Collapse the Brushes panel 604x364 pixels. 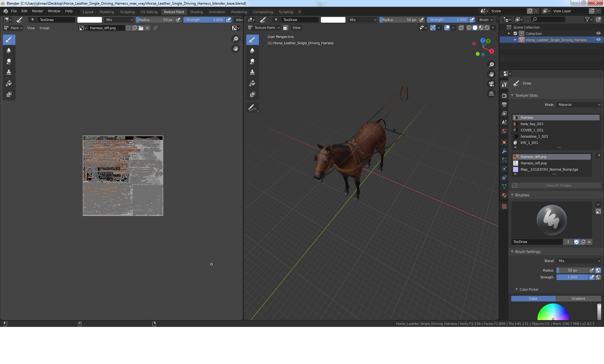click(522, 195)
